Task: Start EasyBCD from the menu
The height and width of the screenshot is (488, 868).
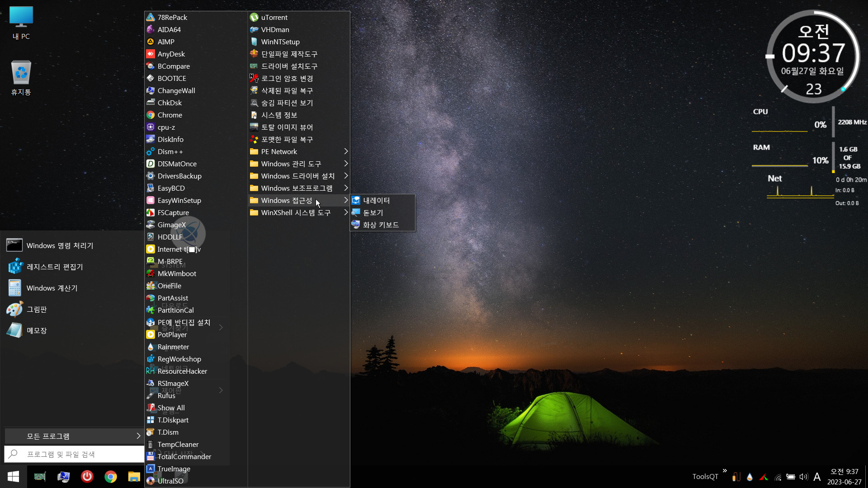Action: 196,188
